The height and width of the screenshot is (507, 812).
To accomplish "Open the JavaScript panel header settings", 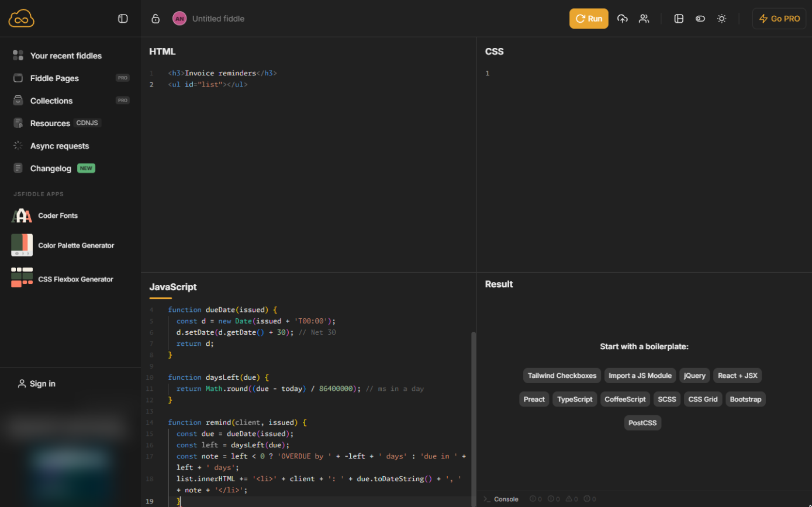I will (173, 287).
